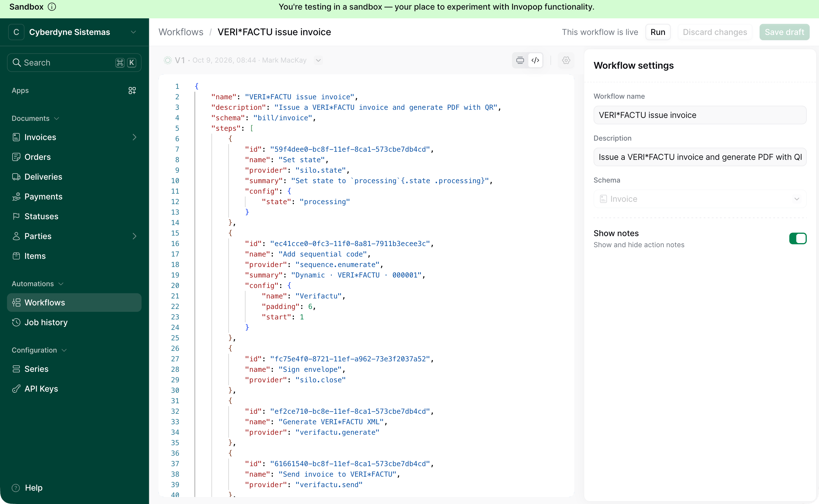Click the Statuses flag icon

[16, 216]
